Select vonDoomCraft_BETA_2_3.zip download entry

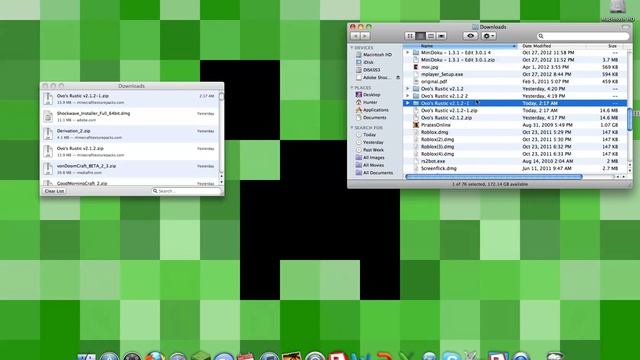130,169
